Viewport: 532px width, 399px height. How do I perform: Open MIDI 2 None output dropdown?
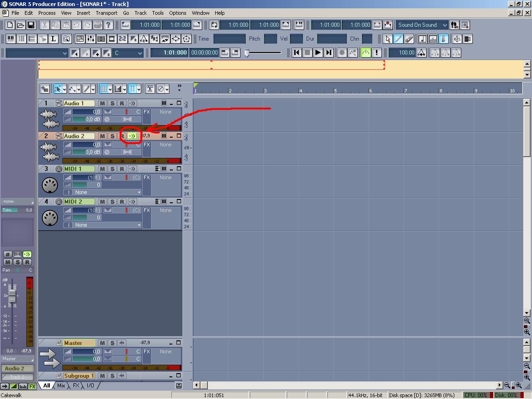[102, 225]
